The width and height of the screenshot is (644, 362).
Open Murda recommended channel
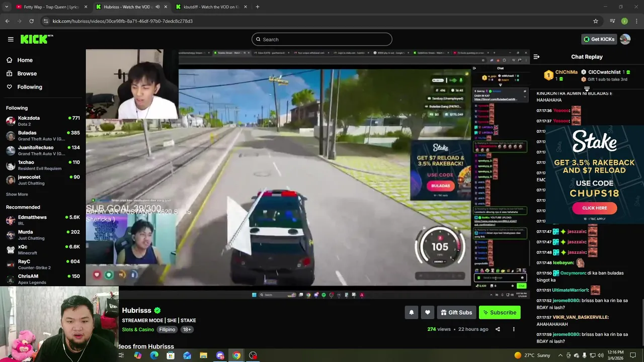(x=43, y=235)
